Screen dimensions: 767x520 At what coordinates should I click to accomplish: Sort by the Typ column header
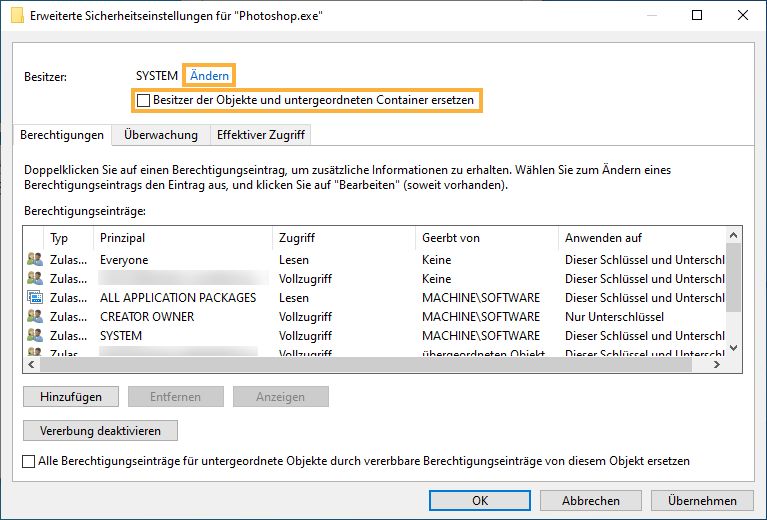click(x=68, y=238)
